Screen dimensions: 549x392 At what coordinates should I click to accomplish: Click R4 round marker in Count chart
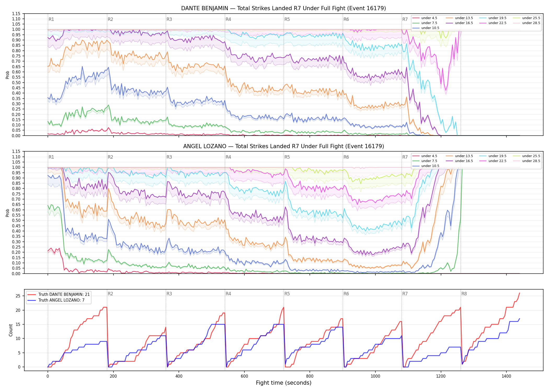tap(228, 294)
